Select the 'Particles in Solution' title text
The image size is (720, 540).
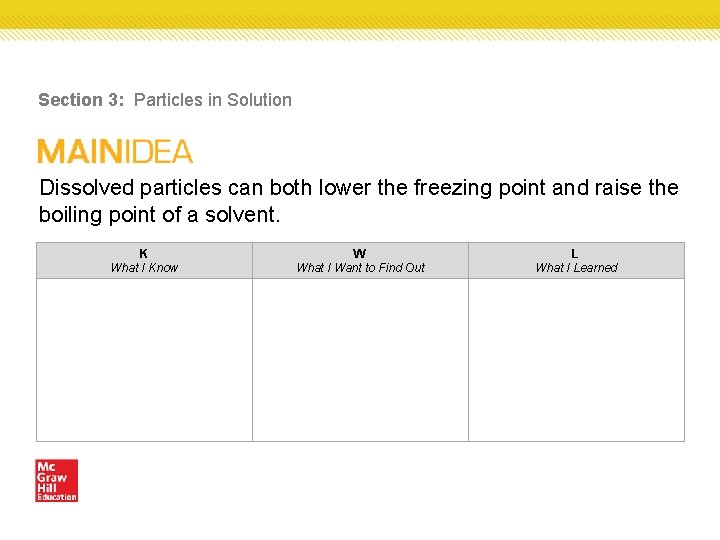click(213, 100)
